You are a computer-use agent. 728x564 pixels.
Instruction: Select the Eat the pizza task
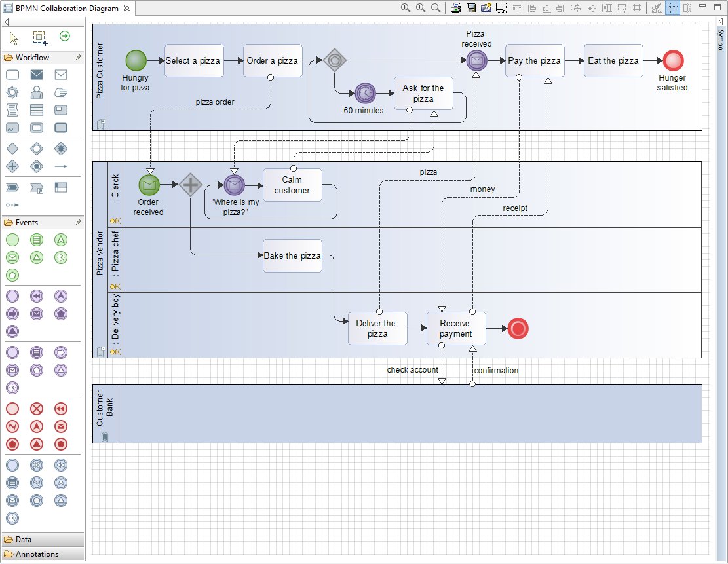613,61
